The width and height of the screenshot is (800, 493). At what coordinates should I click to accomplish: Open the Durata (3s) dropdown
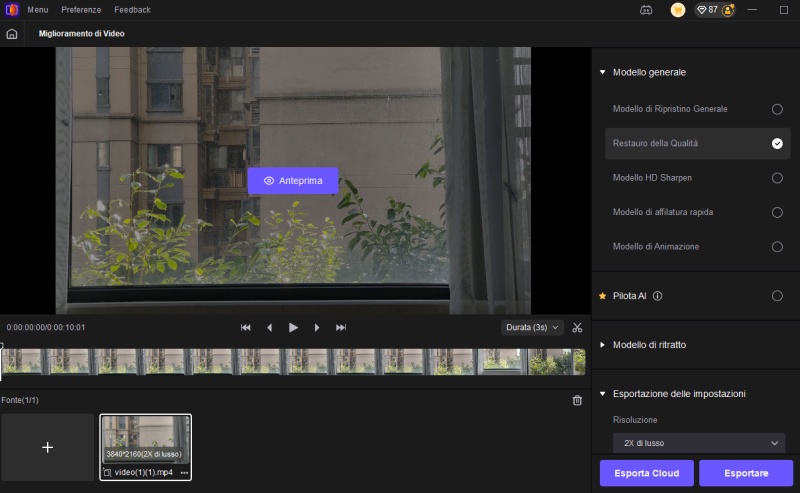(532, 328)
